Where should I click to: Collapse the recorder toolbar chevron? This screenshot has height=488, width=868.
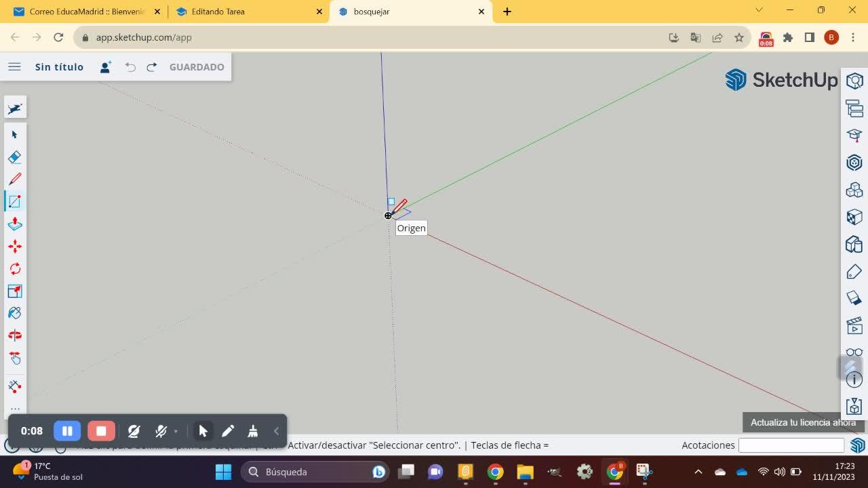point(276,430)
